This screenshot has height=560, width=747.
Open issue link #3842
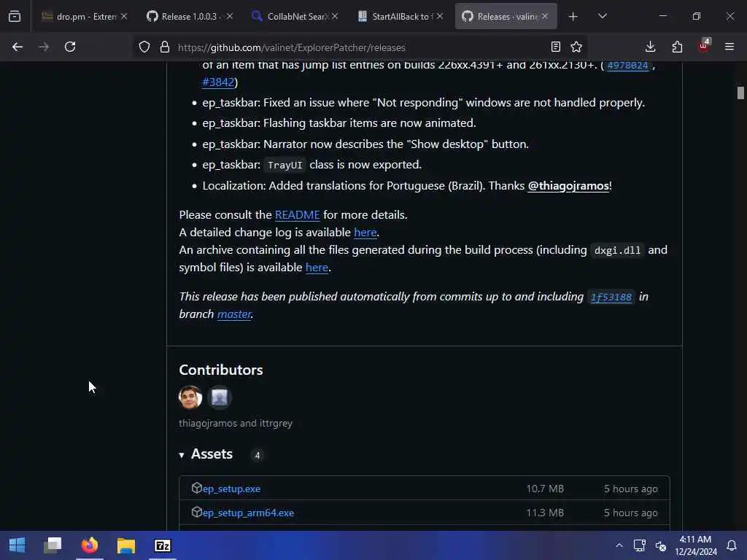pos(218,82)
